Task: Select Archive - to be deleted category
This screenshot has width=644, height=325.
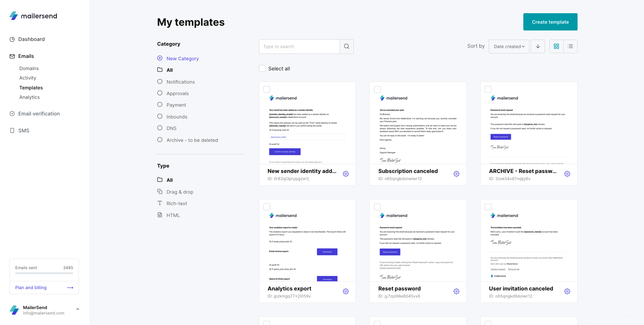Action: tap(192, 140)
